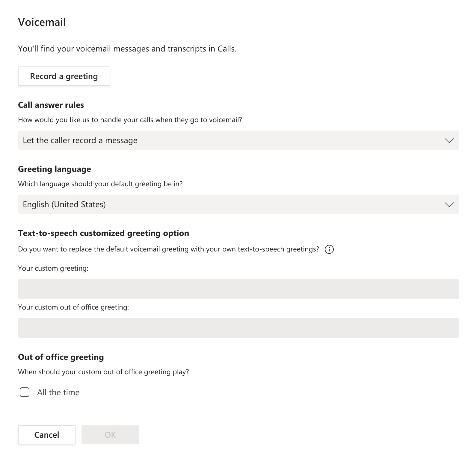The image size is (471, 476).
Task: Click into the custom greeting text field
Action: coord(238,289)
